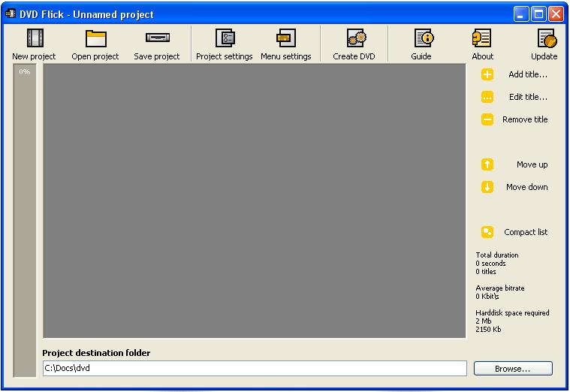Viewport: 570px width, 392px height.
Task: Check for Update
Action: coord(544,44)
